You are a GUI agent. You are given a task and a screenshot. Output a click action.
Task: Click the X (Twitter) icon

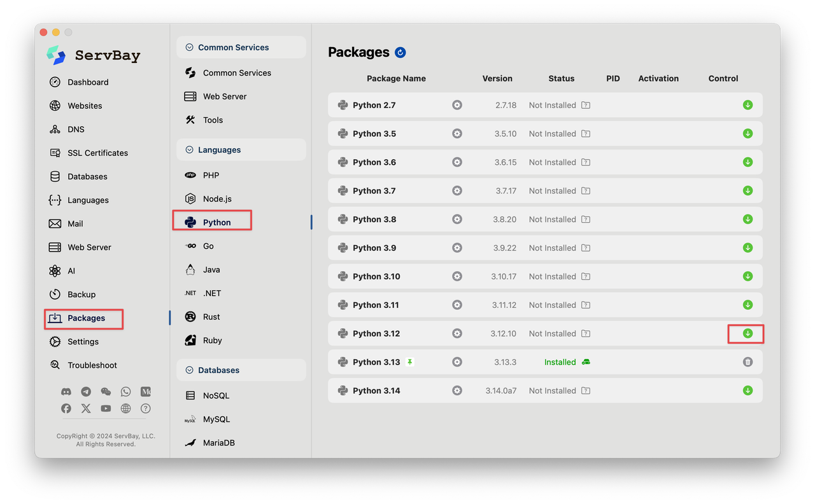(x=86, y=409)
